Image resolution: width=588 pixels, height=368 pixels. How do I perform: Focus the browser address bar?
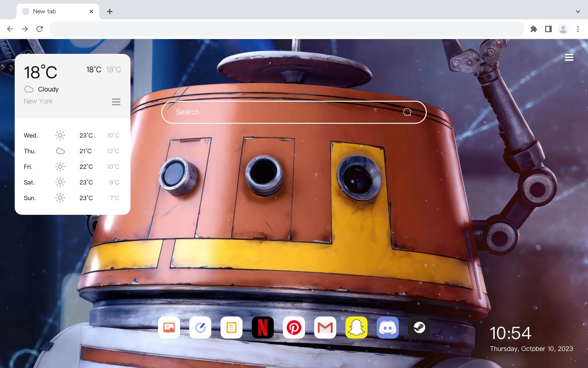click(287, 29)
